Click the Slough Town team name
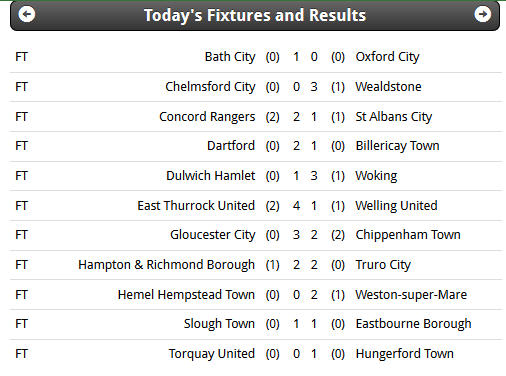The image size is (506, 376). pos(219,324)
